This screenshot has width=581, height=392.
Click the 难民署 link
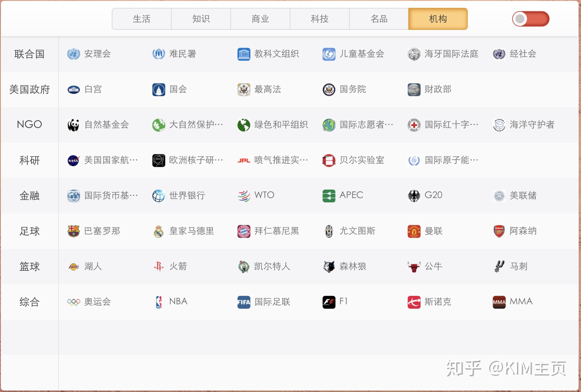pos(183,54)
